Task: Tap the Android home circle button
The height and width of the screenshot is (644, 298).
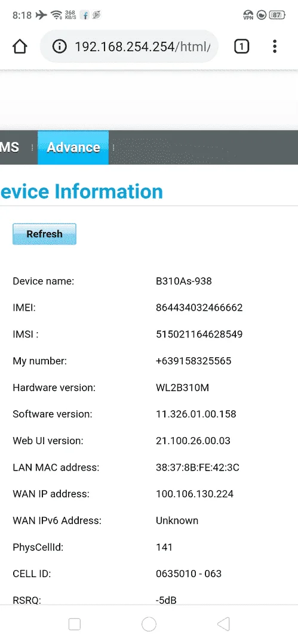Action: (x=149, y=624)
